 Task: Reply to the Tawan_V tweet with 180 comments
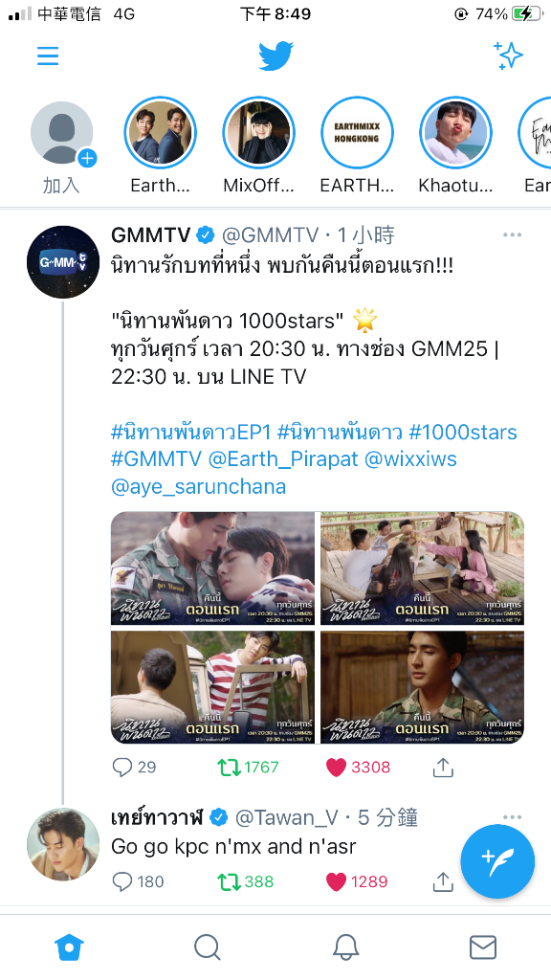138,881
